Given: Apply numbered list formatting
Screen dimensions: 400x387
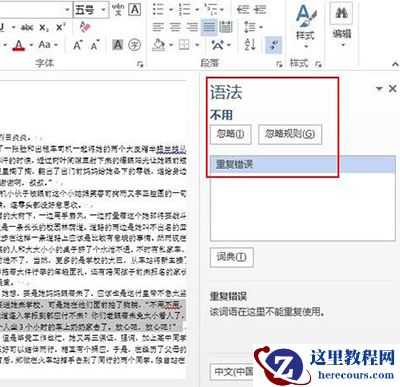Looking at the screenshot, I should pos(184,9).
